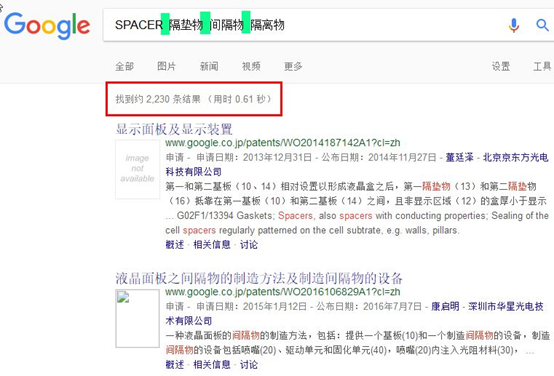The height and width of the screenshot is (376, 554).
Task: Open 讨论 under the second result
Action: (249, 365)
